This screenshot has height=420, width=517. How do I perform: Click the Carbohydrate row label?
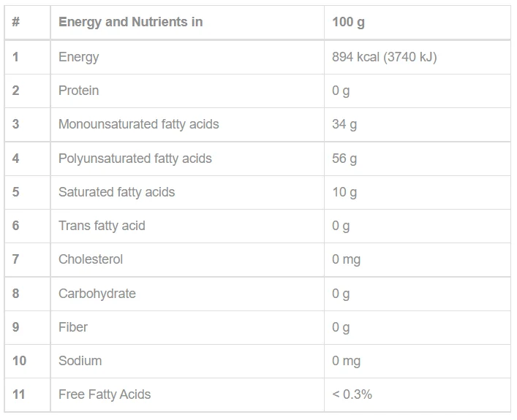point(97,294)
